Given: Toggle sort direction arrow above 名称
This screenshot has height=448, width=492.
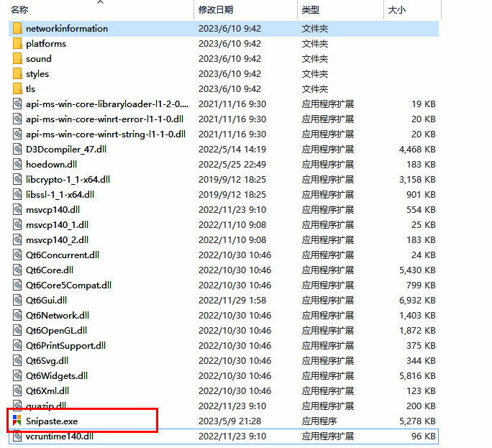Looking at the screenshot, I should point(100,2).
